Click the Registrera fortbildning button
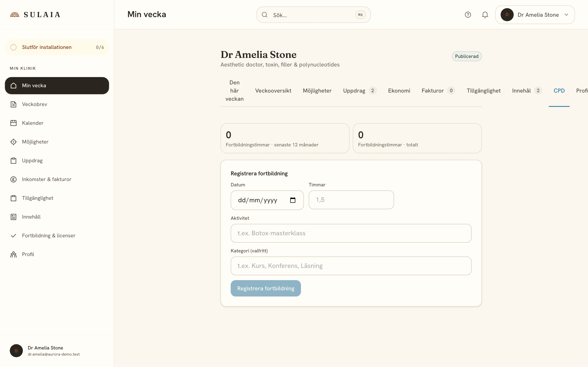Screen dimensions: 588x367 [266, 288]
